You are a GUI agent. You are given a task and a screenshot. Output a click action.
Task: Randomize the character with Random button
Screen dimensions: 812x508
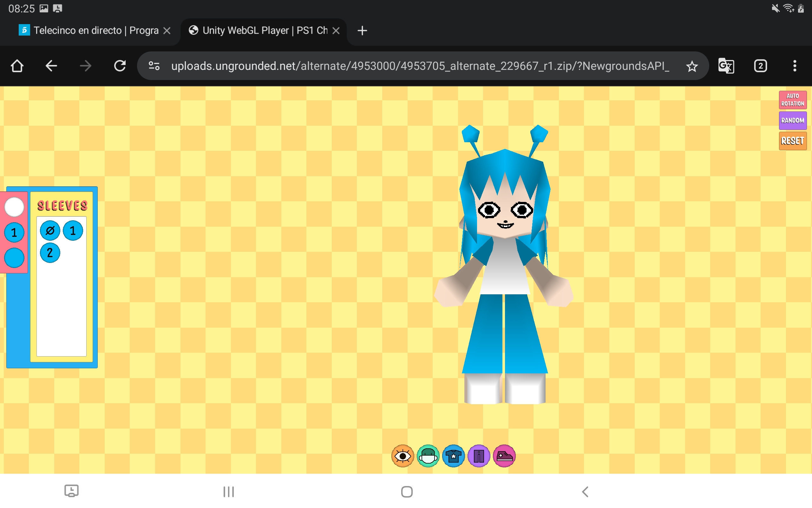(x=793, y=120)
